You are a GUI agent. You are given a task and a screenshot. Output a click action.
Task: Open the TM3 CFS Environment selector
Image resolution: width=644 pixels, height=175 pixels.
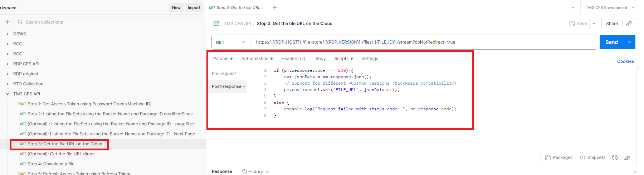click(610, 7)
